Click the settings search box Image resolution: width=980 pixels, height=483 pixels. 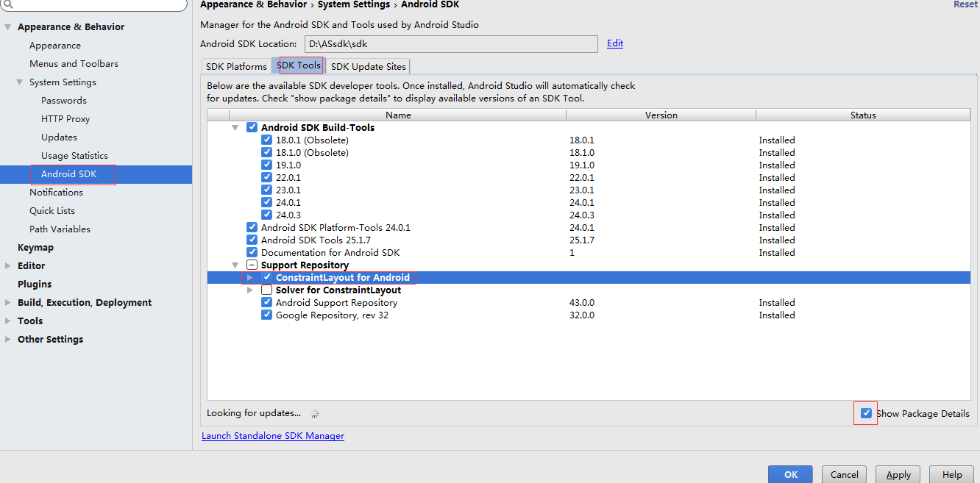(x=93, y=4)
